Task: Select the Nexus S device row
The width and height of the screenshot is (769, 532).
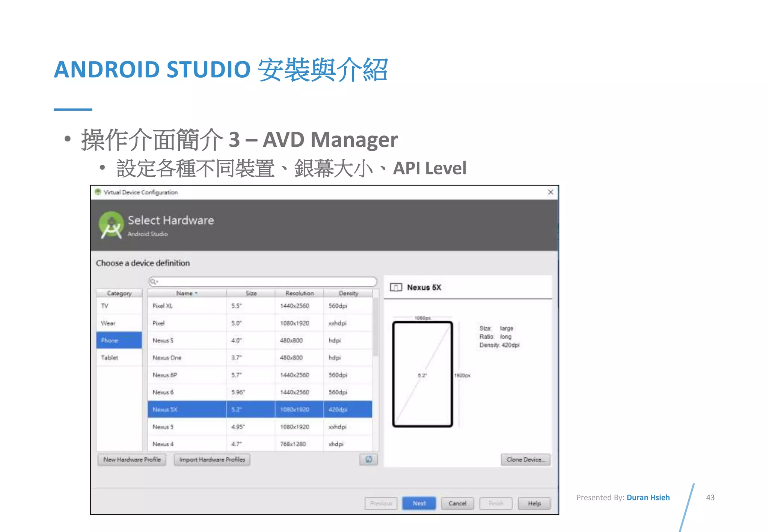Action: (x=260, y=340)
